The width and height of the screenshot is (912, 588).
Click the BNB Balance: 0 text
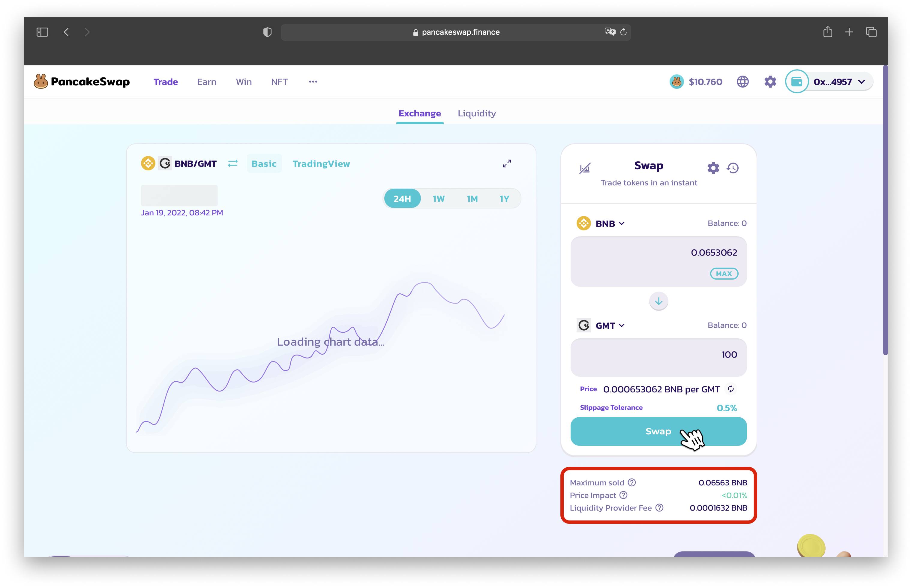[x=727, y=223]
